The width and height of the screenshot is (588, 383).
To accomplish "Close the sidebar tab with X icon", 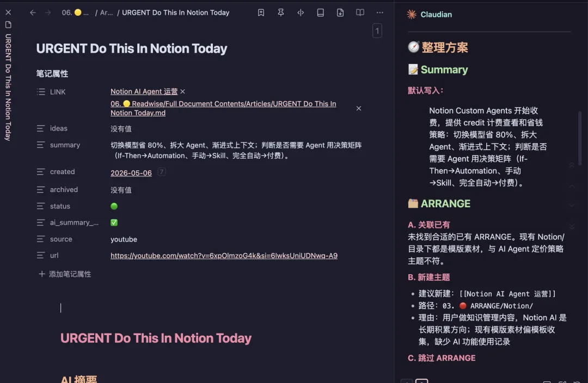I will point(8,13).
